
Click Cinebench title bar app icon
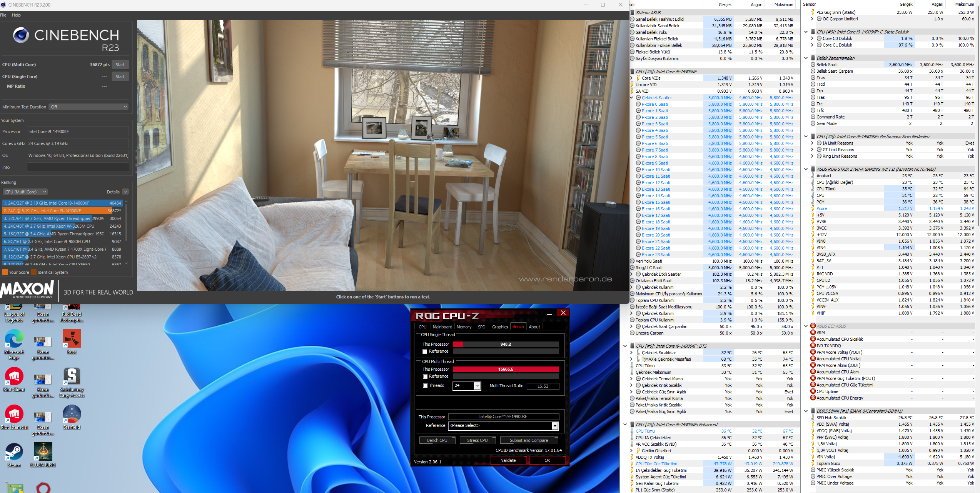3,5
